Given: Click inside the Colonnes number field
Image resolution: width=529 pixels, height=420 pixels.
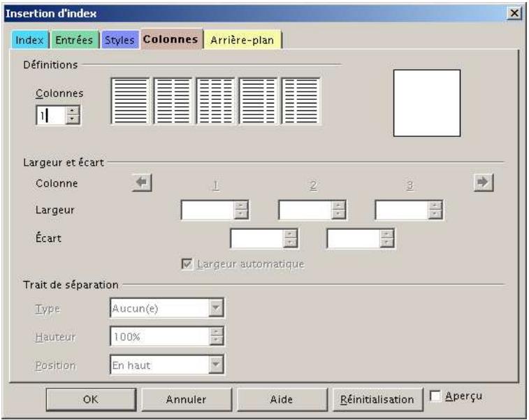Looking at the screenshot, I should [51, 115].
